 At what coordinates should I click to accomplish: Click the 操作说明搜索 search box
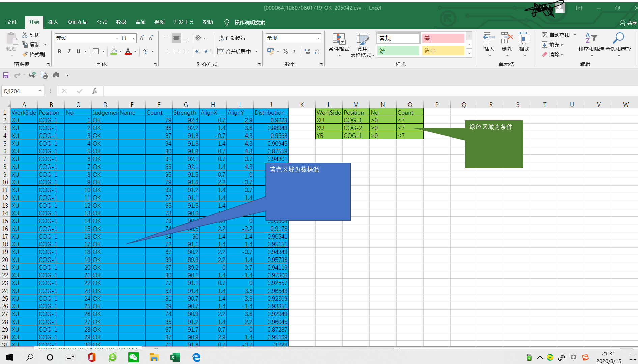coord(250,22)
